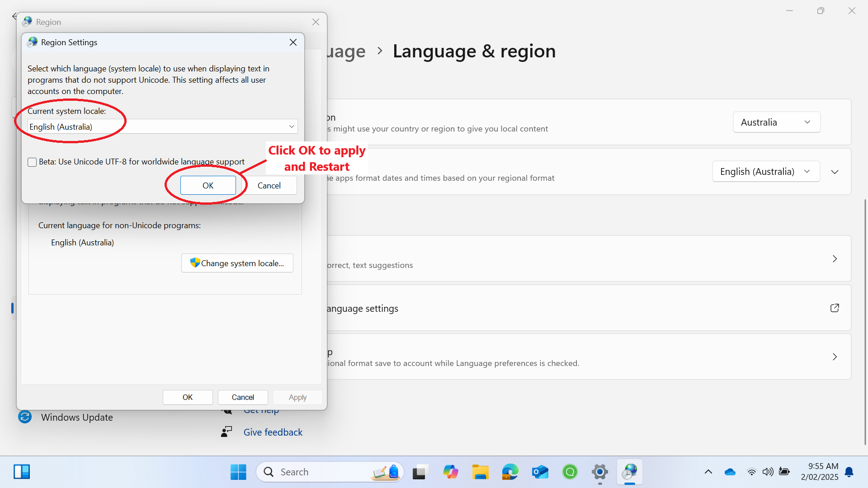Launch Microsoft Edge from taskbar
This screenshot has height=488, width=868.
[x=510, y=472]
